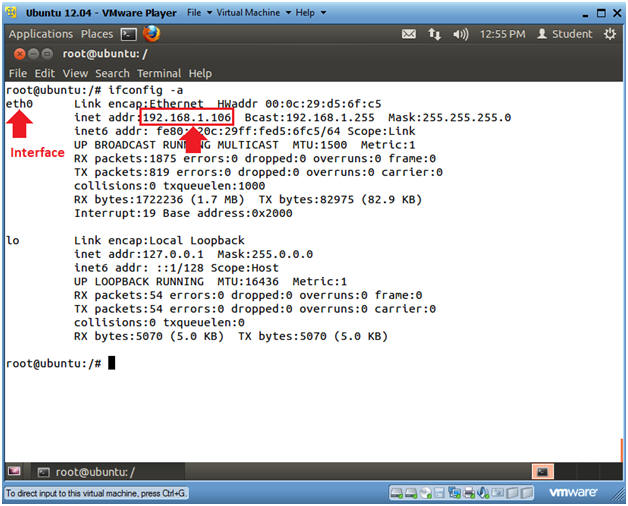Click the 'Link encap:Local Loopback' text

(x=159, y=240)
